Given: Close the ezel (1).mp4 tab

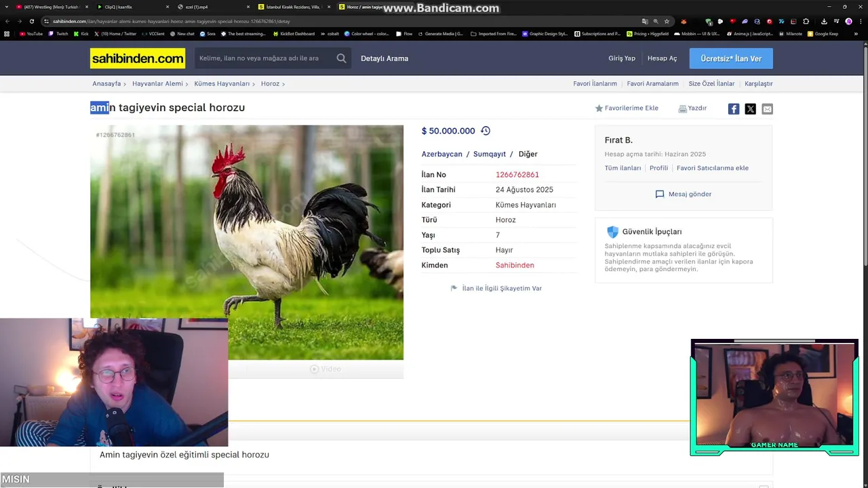Looking at the screenshot, I should tap(248, 7).
